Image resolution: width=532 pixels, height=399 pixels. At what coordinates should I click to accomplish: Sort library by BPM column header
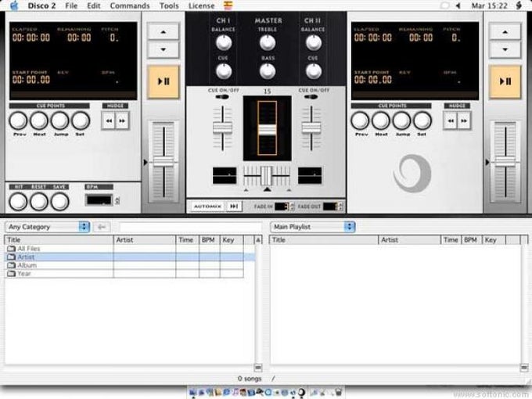(x=210, y=240)
